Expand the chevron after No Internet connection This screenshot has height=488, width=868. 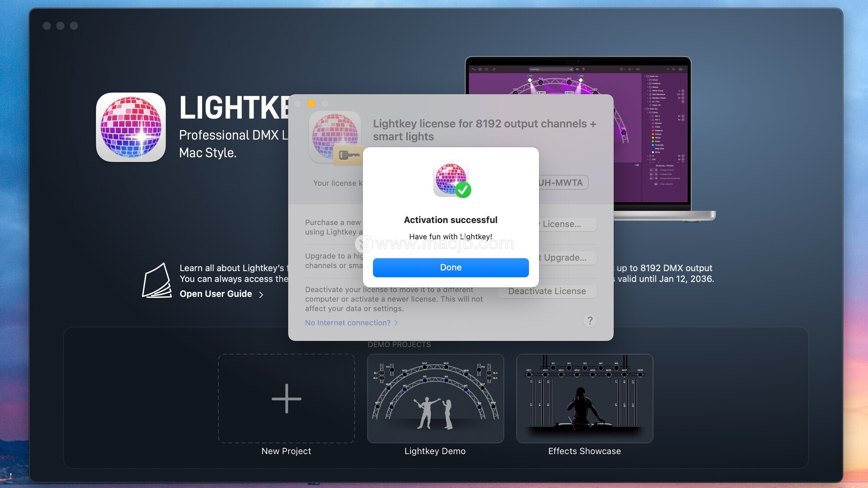click(x=396, y=323)
